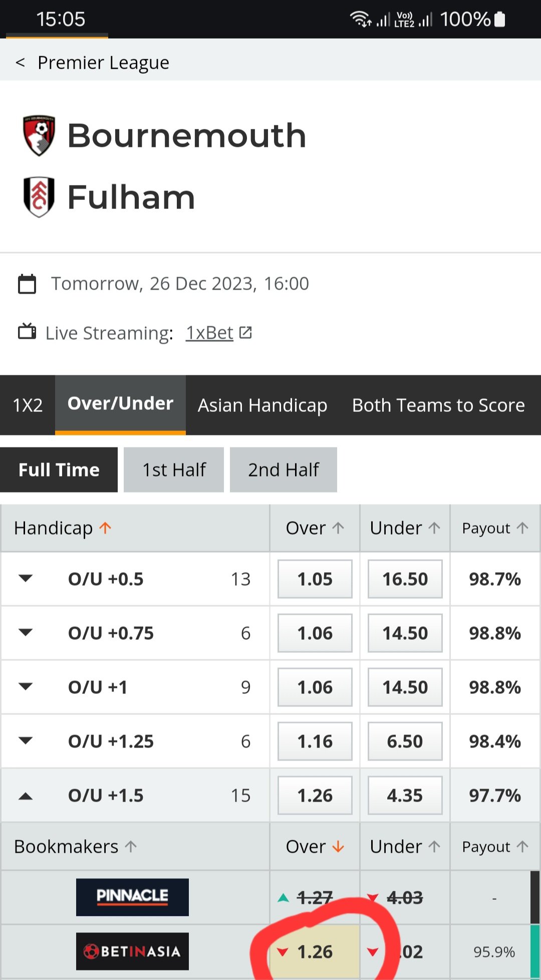Sort the top Payout column header

tap(494, 528)
